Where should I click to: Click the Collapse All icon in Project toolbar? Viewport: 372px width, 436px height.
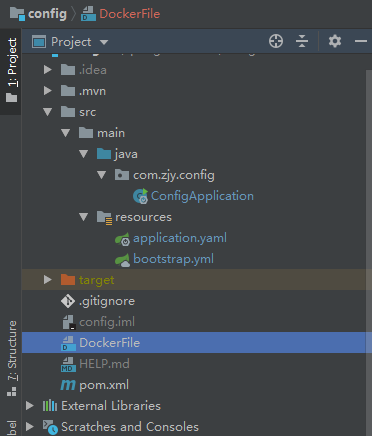(x=302, y=41)
